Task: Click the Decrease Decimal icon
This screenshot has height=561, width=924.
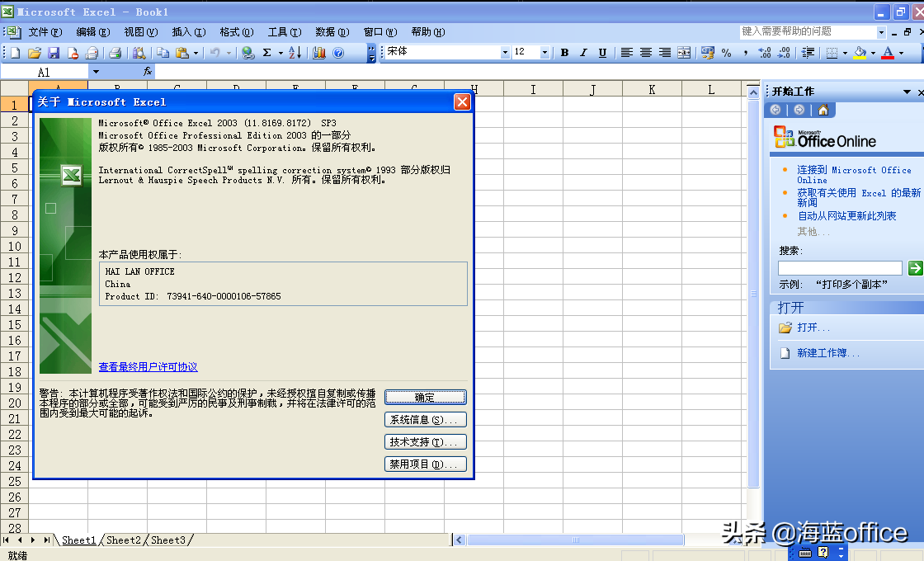Action: coord(783,53)
